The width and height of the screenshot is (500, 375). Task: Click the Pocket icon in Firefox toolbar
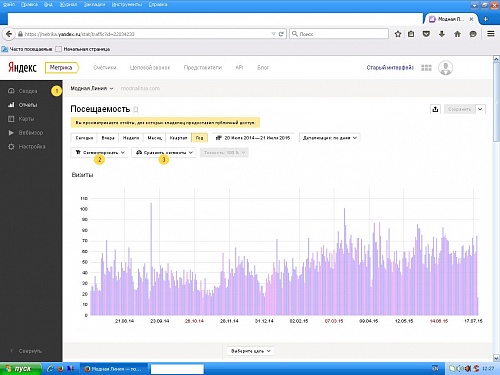pos(426,34)
